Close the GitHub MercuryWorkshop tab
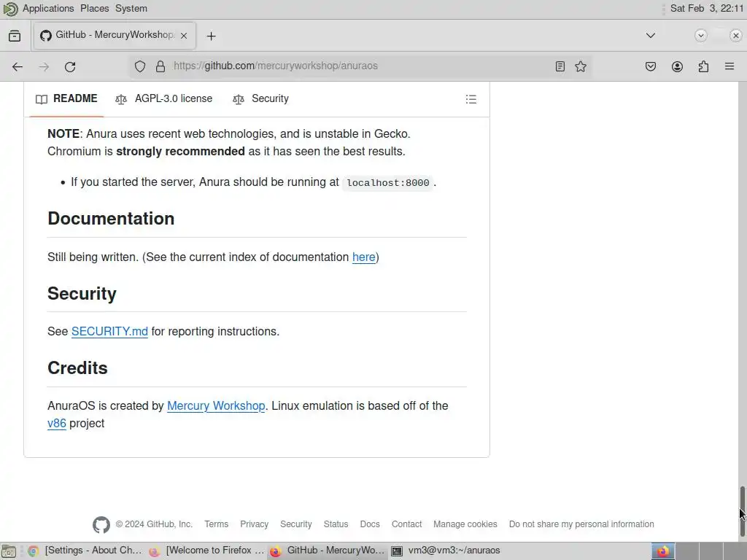747x560 pixels. 184,36
